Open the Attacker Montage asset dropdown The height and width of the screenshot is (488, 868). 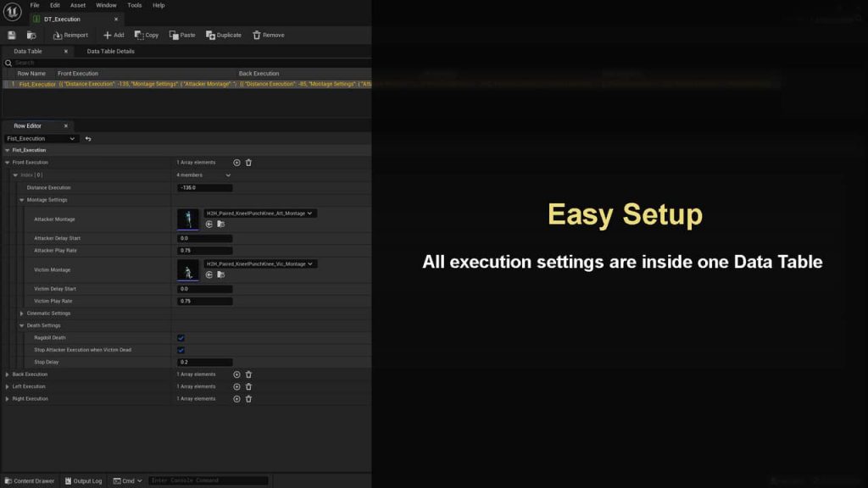coord(259,213)
